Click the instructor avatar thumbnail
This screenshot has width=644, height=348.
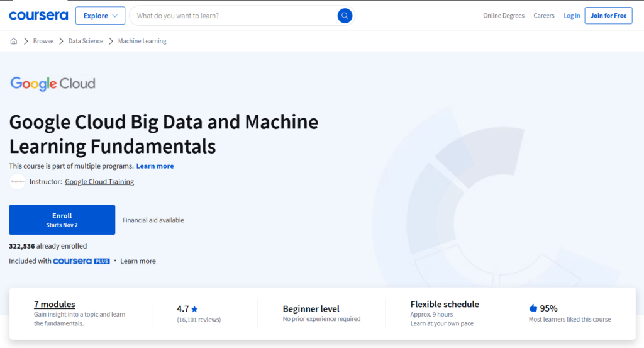point(17,182)
